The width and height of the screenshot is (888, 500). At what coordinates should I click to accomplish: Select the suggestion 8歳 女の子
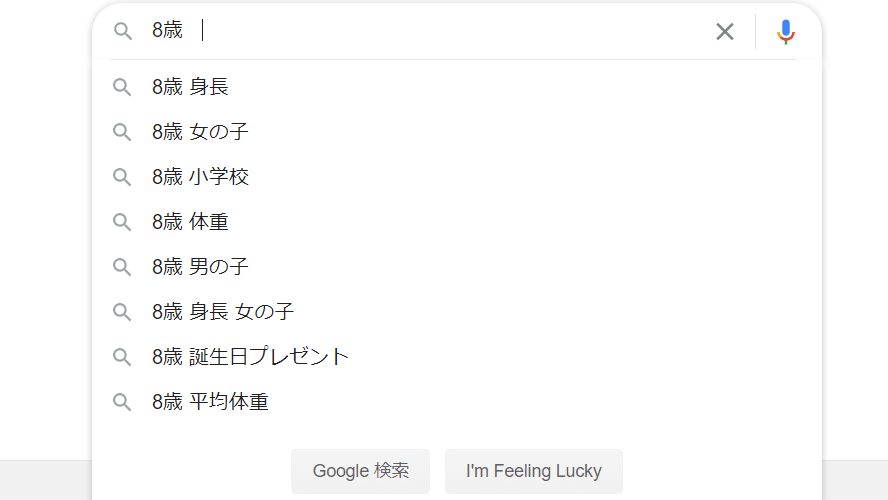(x=456, y=132)
